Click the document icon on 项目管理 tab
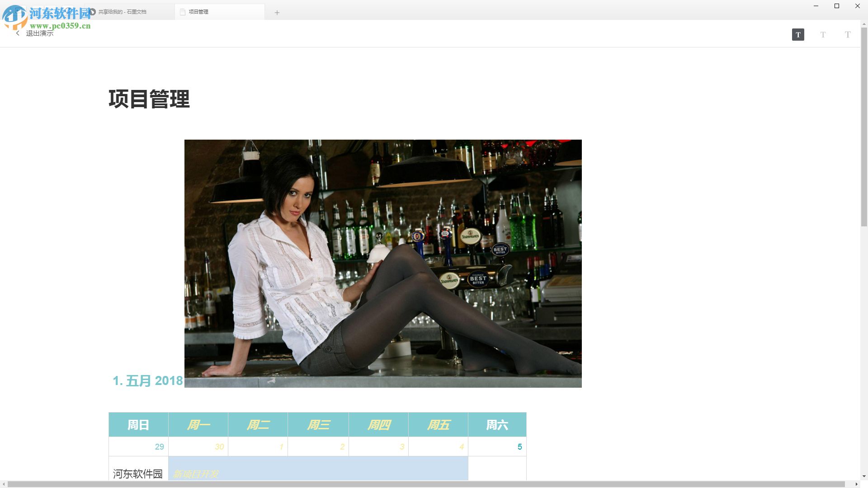Viewport: 868px width, 488px height. (x=183, y=12)
